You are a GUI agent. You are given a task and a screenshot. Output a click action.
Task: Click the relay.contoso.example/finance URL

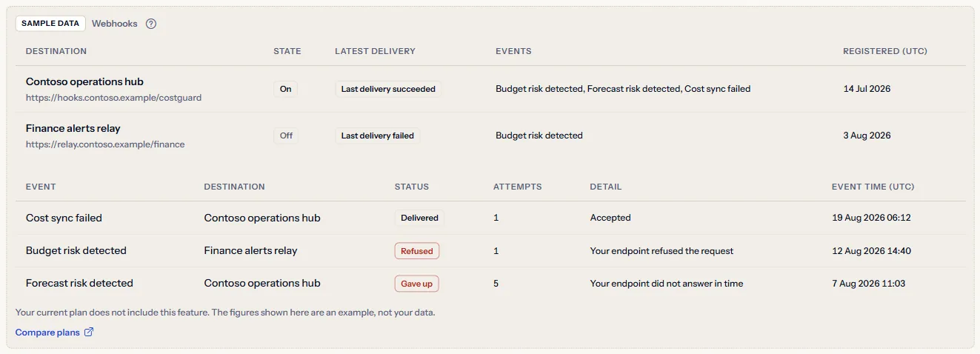pyautogui.click(x=105, y=144)
